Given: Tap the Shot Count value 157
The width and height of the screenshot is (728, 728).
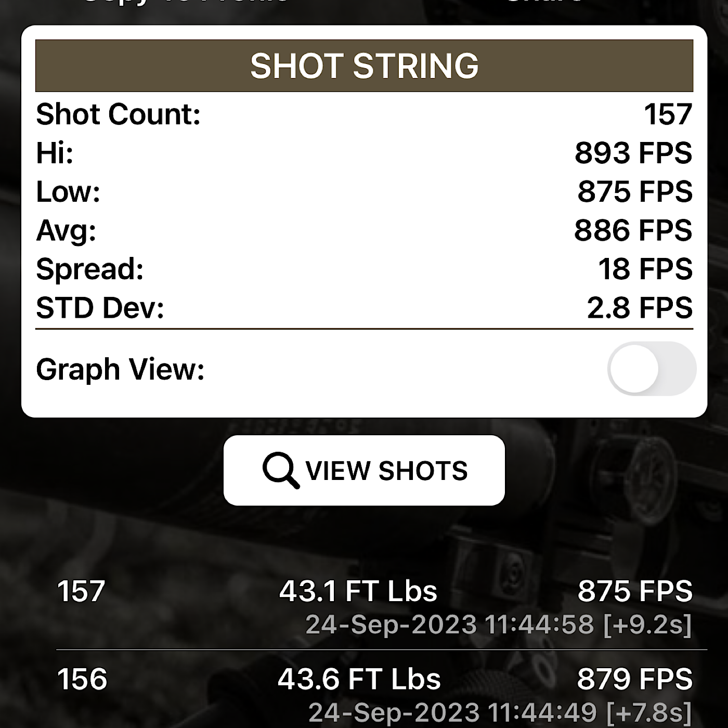Looking at the screenshot, I should [x=668, y=114].
